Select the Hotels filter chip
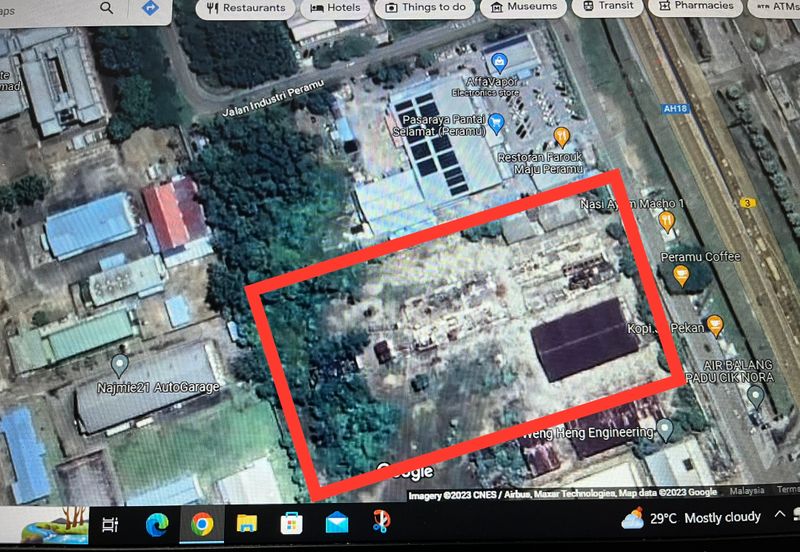Image resolution: width=800 pixels, height=552 pixels. tap(335, 8)
